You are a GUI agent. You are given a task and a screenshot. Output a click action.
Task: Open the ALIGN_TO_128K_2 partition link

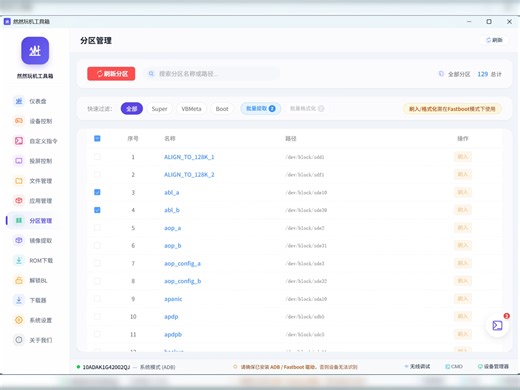pyautogui.click(x=189, y=175)
